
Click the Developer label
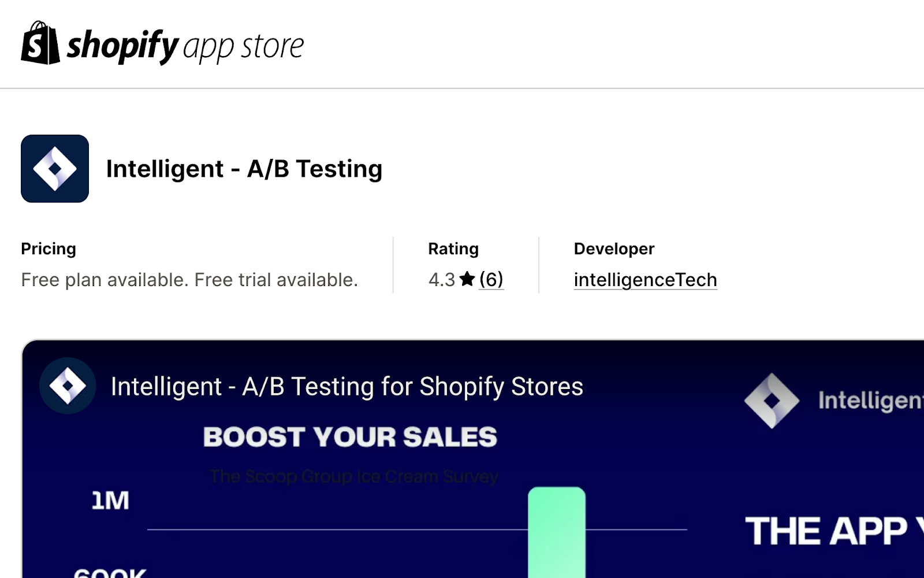coord(614,249)
